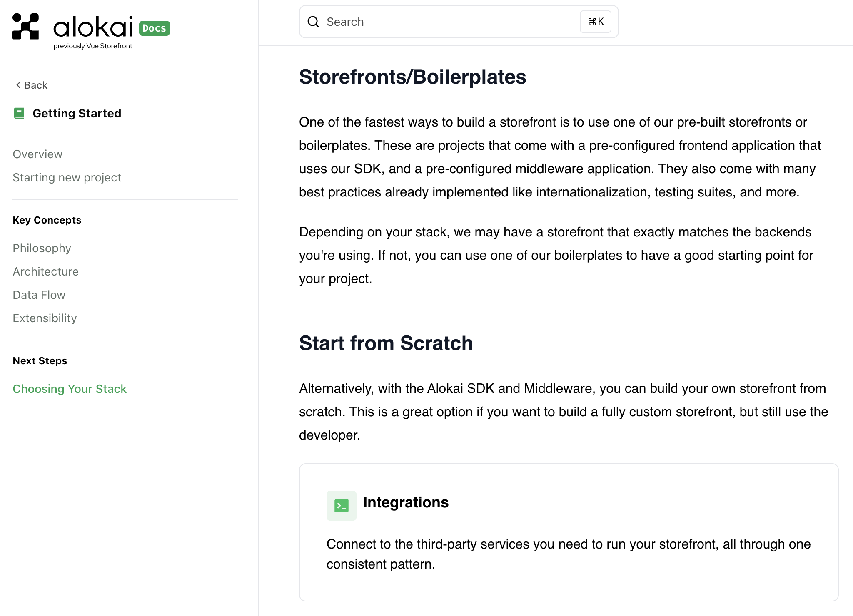The width and height of the screenshot is (853, 616).
Task: Click the green book icon beside Getting Started
Action: tap(19, 113)
